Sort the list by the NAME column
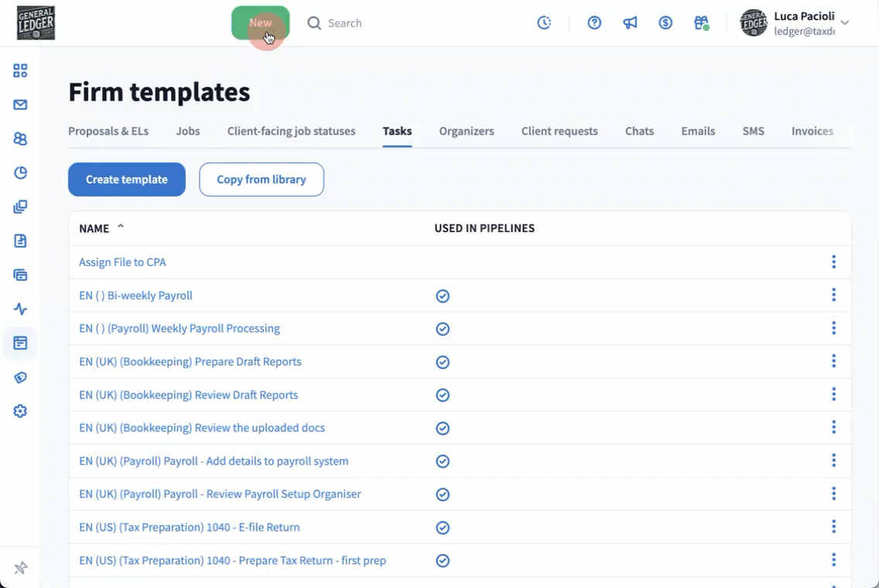 click(x=94, y=228)
